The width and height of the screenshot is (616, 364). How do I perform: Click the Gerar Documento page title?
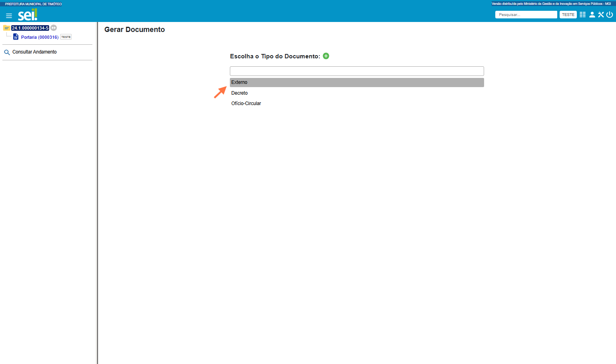pos(135,30)
